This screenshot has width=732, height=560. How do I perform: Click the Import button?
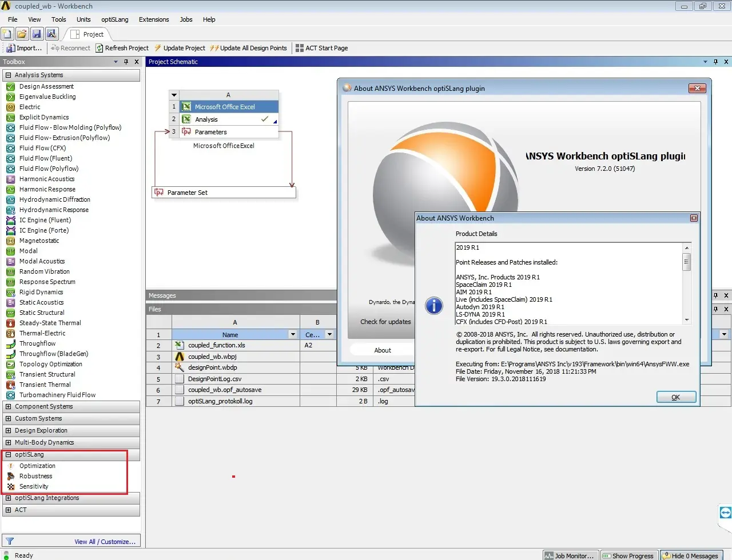tap(24, 48)
